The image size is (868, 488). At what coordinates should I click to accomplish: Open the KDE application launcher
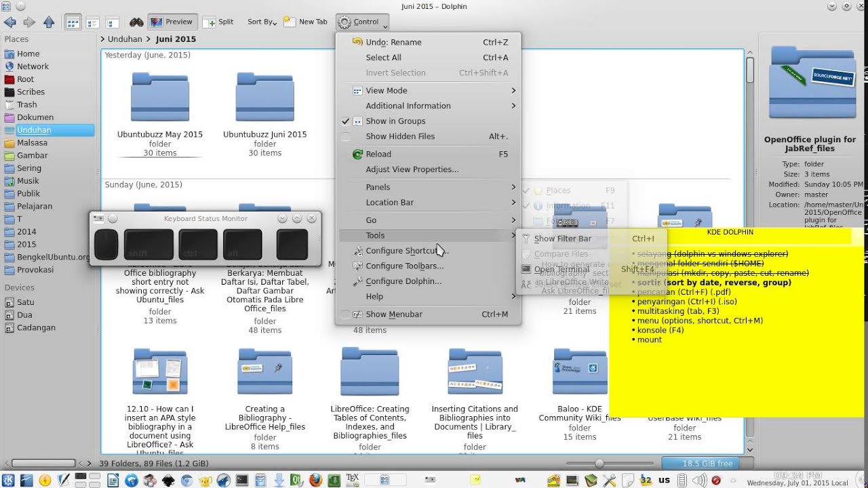point(9,481)
